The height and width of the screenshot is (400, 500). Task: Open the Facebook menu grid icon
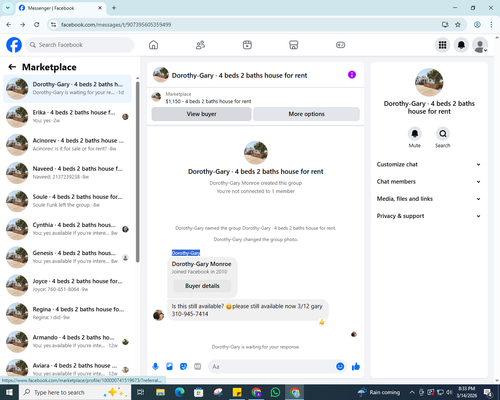click(x=442, y=45)
